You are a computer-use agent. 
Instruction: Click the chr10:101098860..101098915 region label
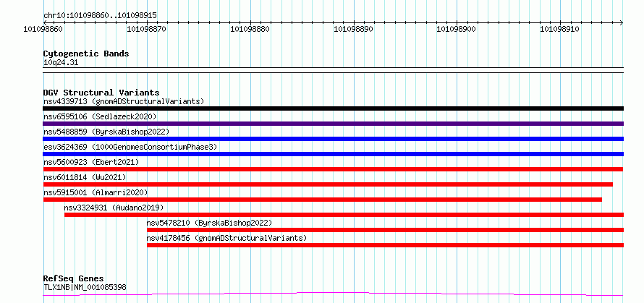(x=100, y=16)
